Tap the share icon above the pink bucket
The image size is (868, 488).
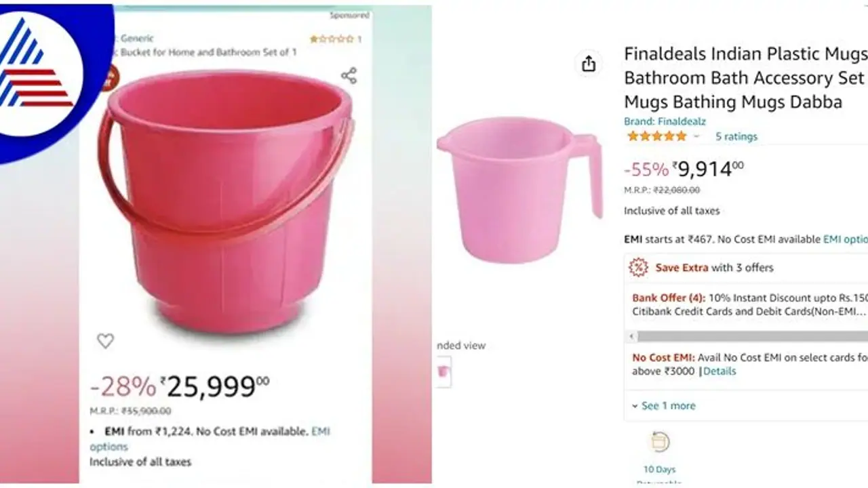pyautogui.click(x=349, y=75)
